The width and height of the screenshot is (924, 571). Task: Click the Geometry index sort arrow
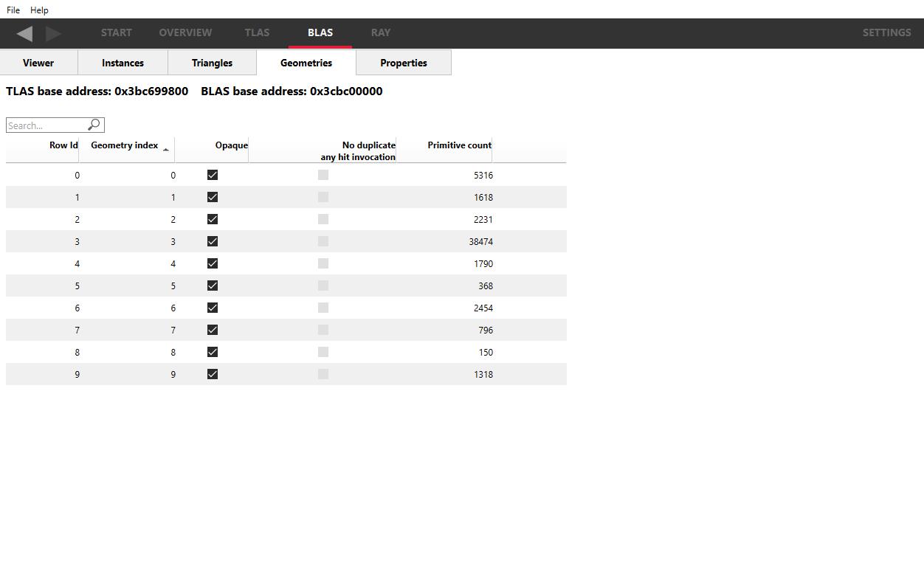coord(166,150)
